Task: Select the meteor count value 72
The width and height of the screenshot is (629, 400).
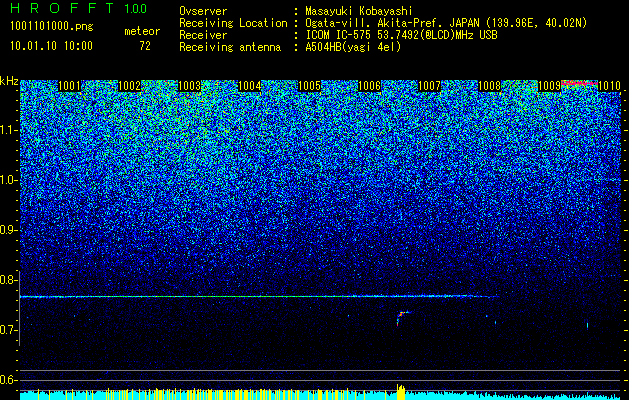Action: click(x=145, y=46)
